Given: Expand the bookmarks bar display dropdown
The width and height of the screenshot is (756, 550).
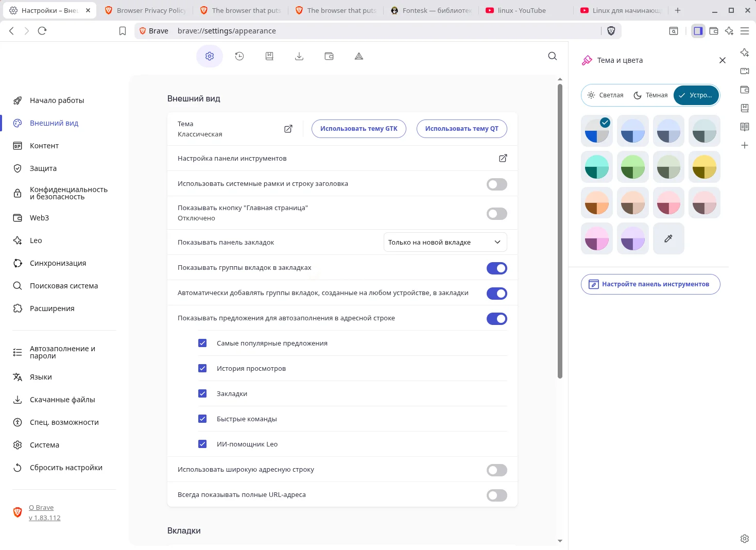Looking at the screenshot, I should (445, 242).
